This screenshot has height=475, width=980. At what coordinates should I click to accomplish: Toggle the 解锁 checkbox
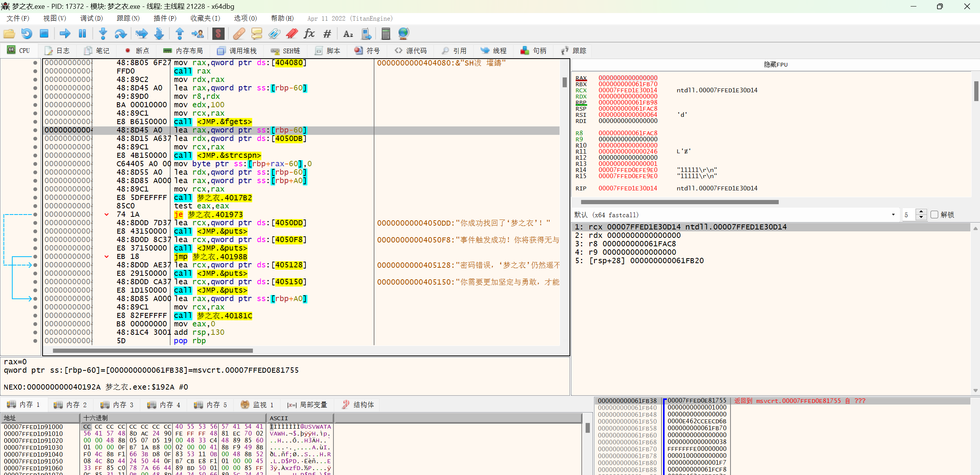click(934, 215)
